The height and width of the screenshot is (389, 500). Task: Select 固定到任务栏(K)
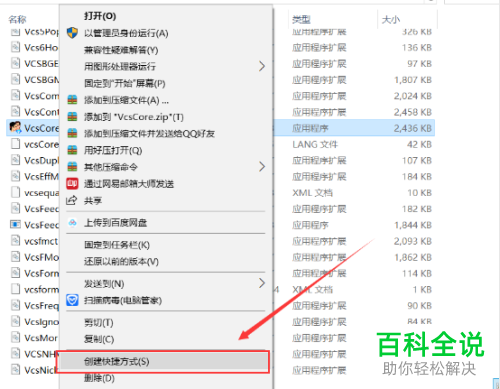coord(117,245)
